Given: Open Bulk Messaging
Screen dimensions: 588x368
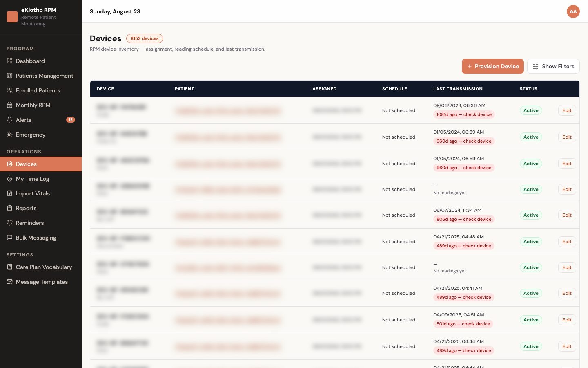Looking at the screenshot, I should tap(41, 238).
